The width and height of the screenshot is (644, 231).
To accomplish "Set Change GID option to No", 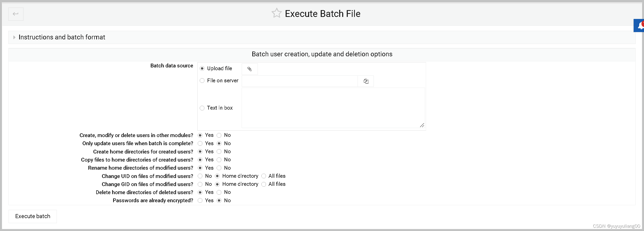I will [200, 184].
